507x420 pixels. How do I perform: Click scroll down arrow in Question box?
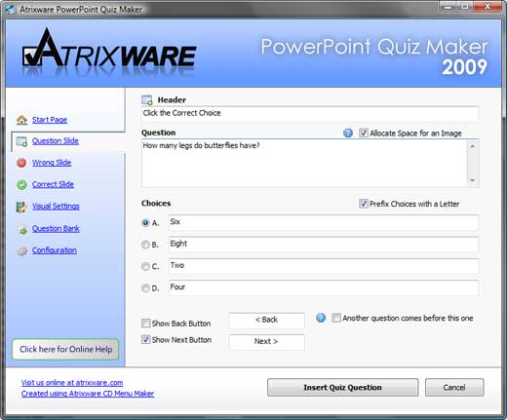point(473,180)
